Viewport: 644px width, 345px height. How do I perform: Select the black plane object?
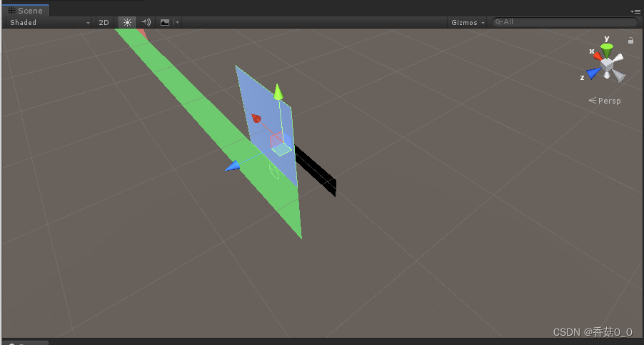tap(316, 171)
